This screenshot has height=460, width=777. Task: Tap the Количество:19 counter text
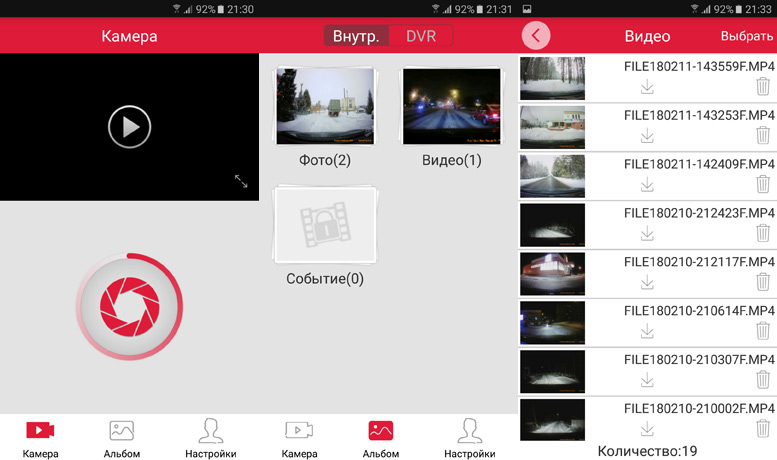[x=647, y=451]
